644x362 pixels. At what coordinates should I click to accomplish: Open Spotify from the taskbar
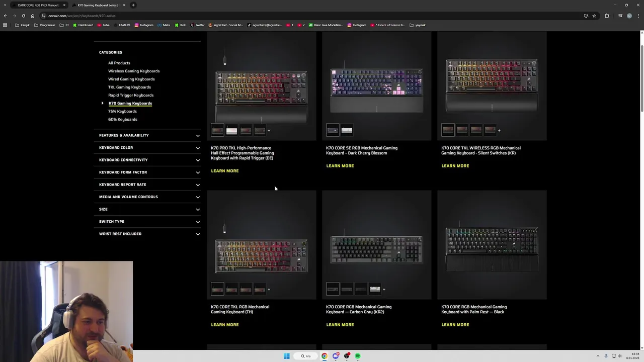coord(358,356)
